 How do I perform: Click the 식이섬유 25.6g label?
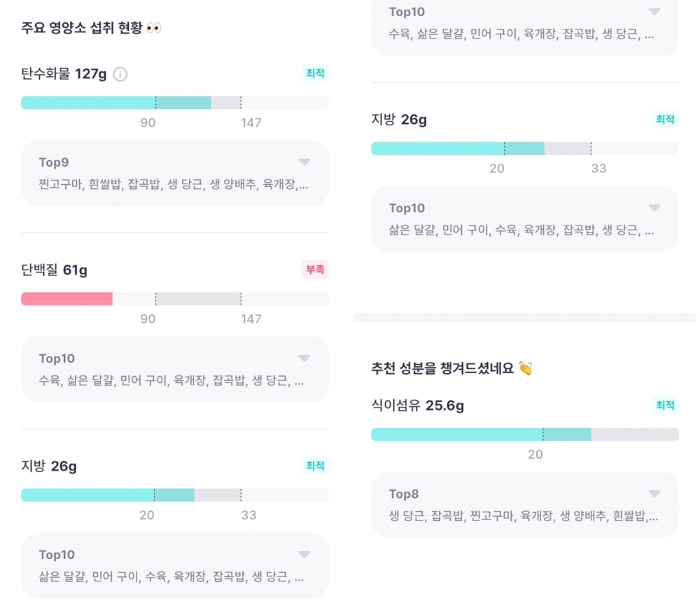tap(417, 405)
